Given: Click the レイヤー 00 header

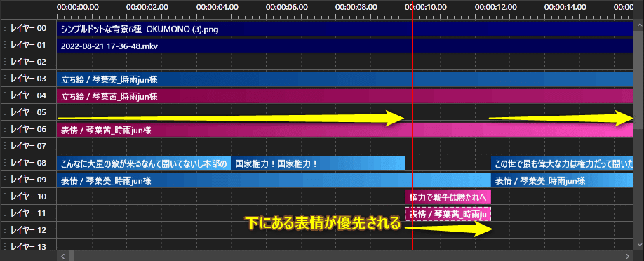Looking at the screenshot, I should (28, 29).
